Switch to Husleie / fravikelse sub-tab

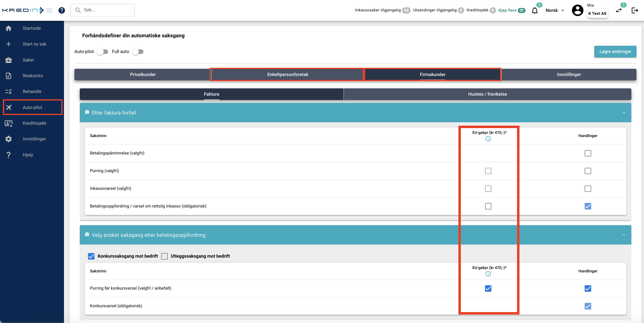(x=487, y=94)
